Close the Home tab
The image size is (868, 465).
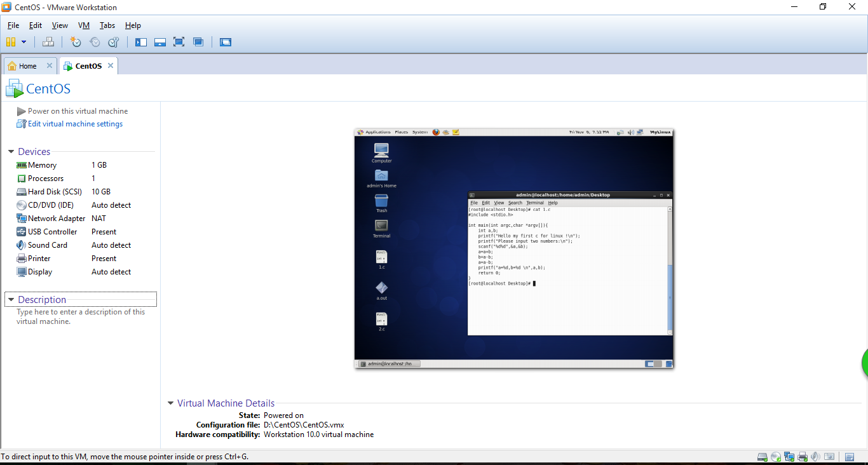pyautogui.click(x=50, y=65)
